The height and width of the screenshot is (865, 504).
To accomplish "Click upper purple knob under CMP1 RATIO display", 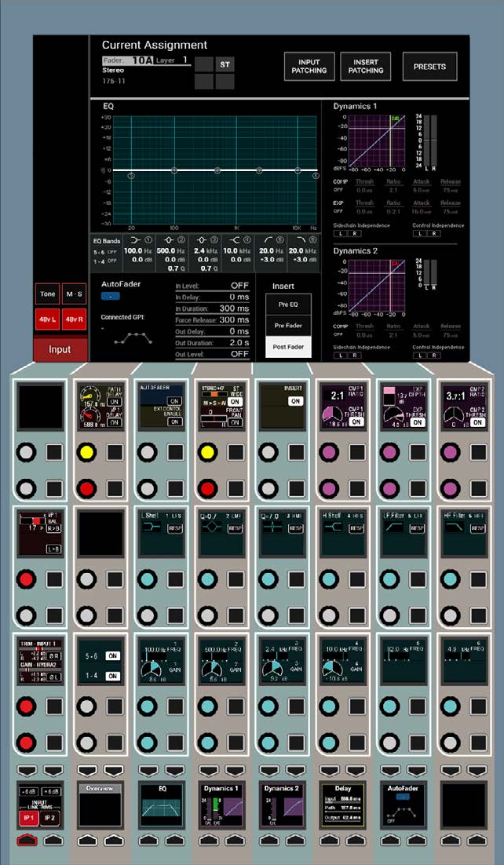I will [328, 452].
